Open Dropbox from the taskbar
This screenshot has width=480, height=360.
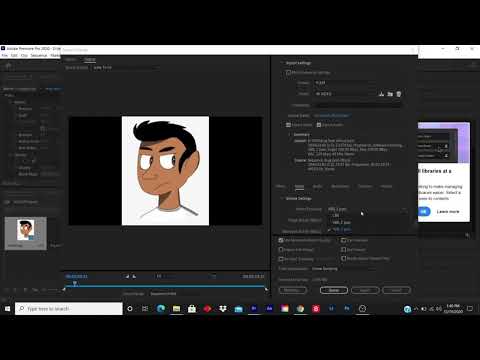coord(223,309)
